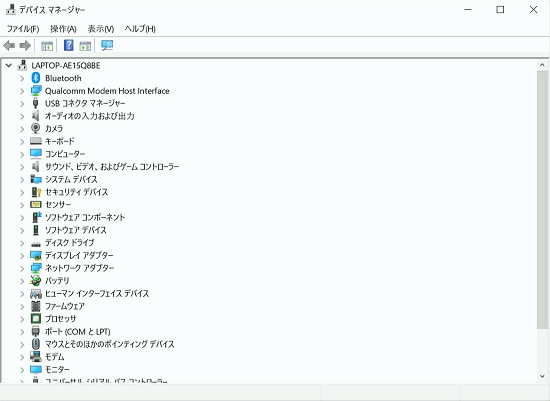Image resolution: width=550 pixels, height=401 pixels.
Task: Select the ディスク ドライブ tree item
Action: tap(70, 242)
